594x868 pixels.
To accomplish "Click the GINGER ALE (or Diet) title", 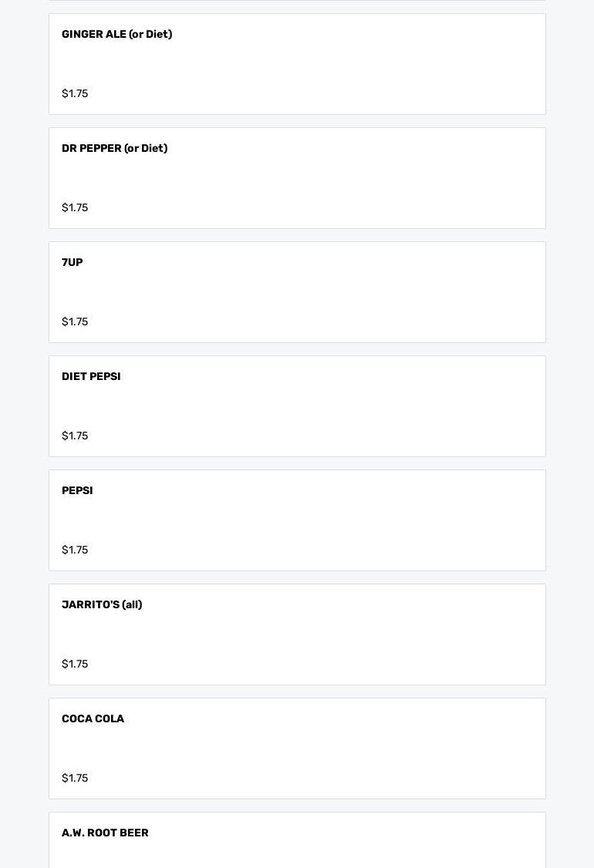I will click(116, 35).
